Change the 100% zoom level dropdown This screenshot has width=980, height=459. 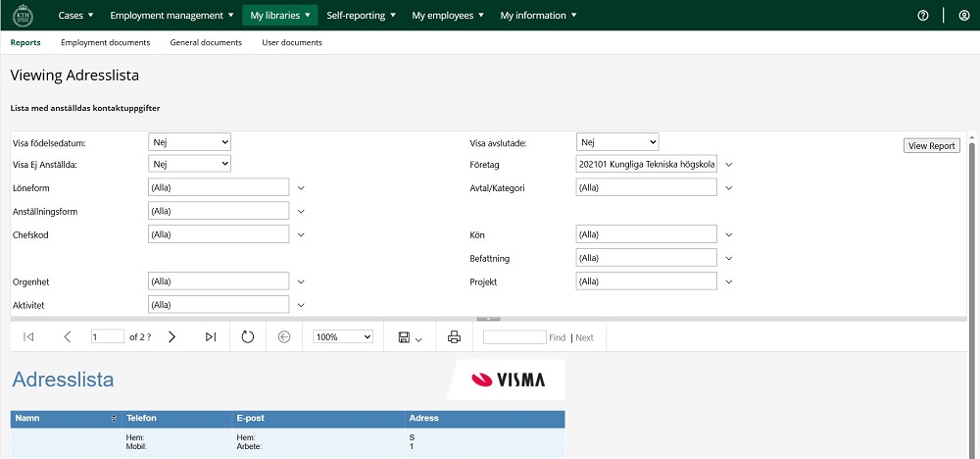point(342,336)
